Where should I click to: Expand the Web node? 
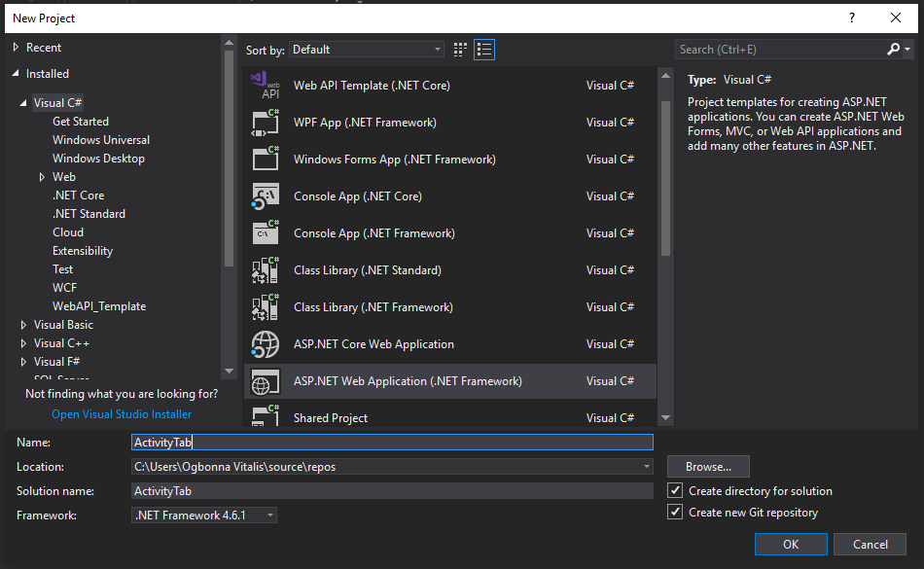coord(42,177)
